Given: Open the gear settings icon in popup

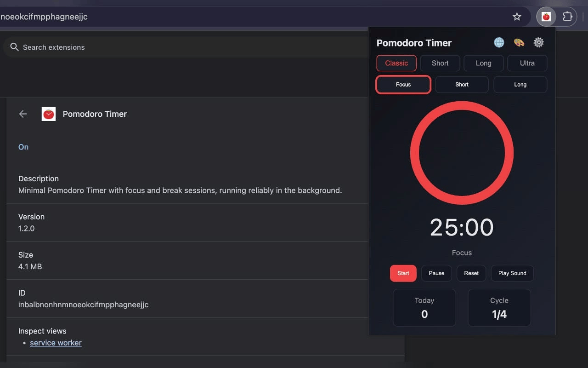Looking at the screenshot, I should coord(538,43).
